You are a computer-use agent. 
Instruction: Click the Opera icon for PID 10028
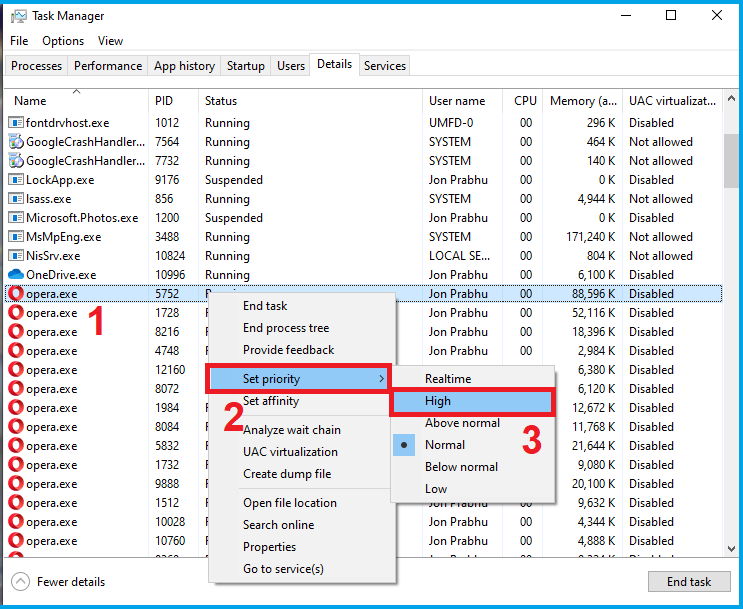point(16,521)
